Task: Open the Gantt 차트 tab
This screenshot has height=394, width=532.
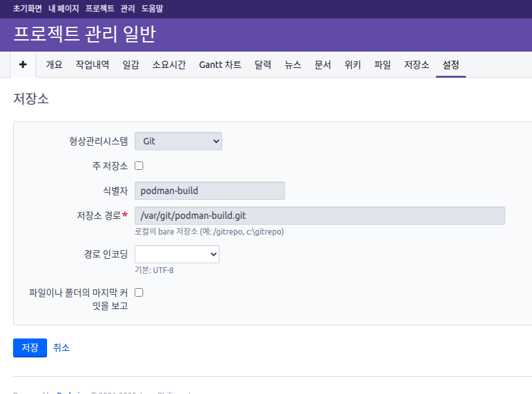Action: tap(220, 65)
